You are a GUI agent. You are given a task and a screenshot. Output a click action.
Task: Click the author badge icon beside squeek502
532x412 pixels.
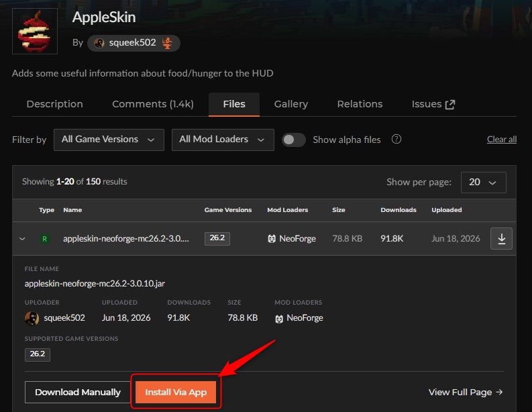[x=167, y=43]
